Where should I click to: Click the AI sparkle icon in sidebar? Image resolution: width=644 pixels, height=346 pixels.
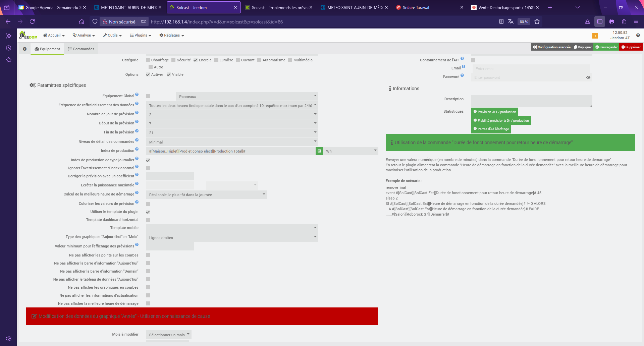9,36
